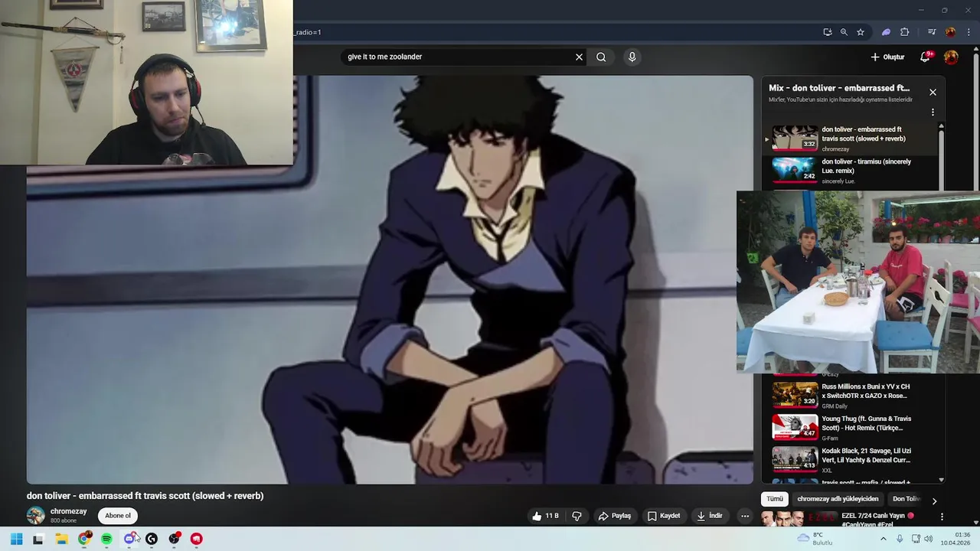Click the video title text
Viewport: 980px width, 551px height.
[x=145, y=496]
